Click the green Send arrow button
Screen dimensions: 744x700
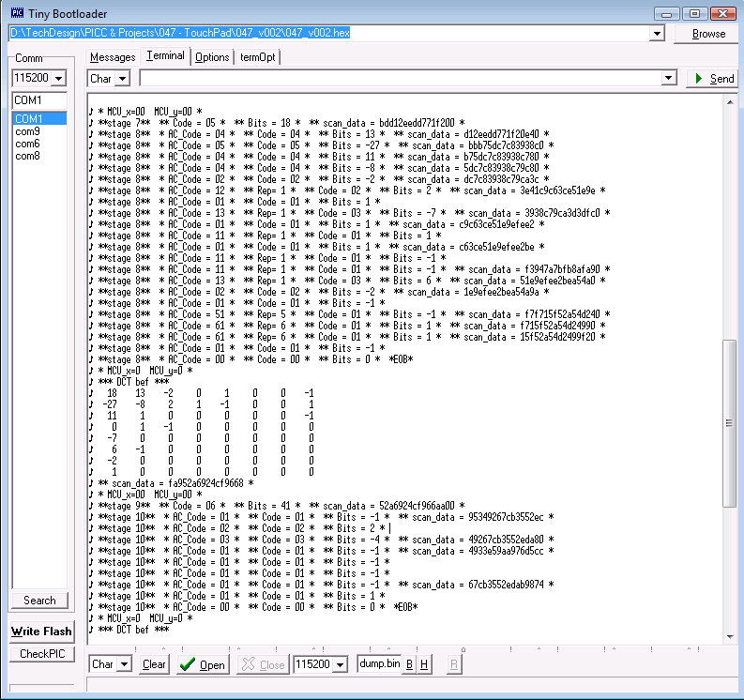[x=712, y=78]
